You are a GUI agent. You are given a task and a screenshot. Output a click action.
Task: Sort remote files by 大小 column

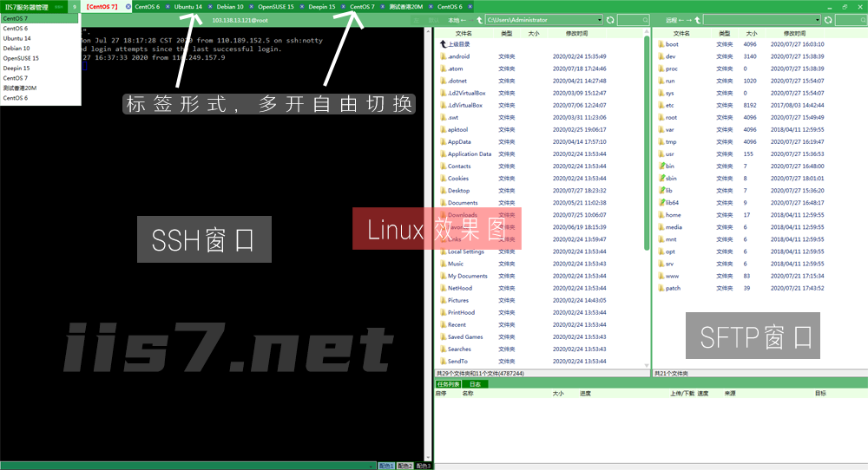click(x=751, y=33)
